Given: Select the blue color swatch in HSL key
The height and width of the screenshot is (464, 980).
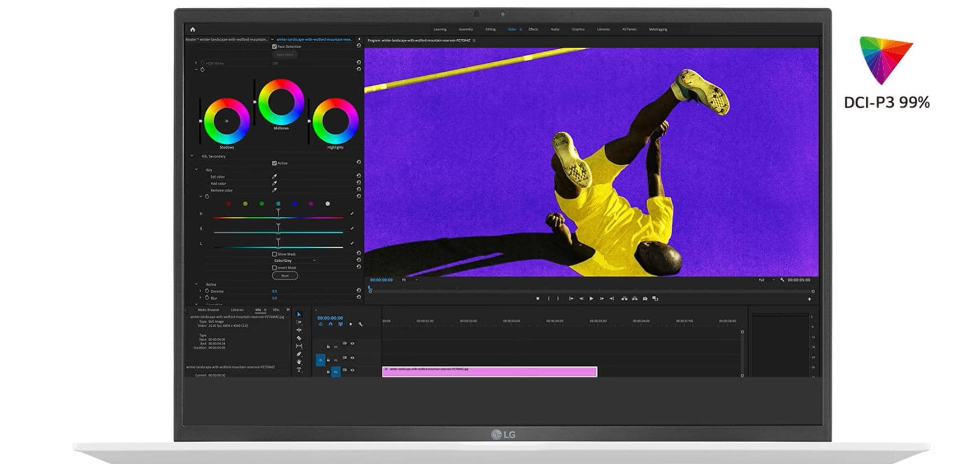Looking at the screenshot, I should point(295,203).
